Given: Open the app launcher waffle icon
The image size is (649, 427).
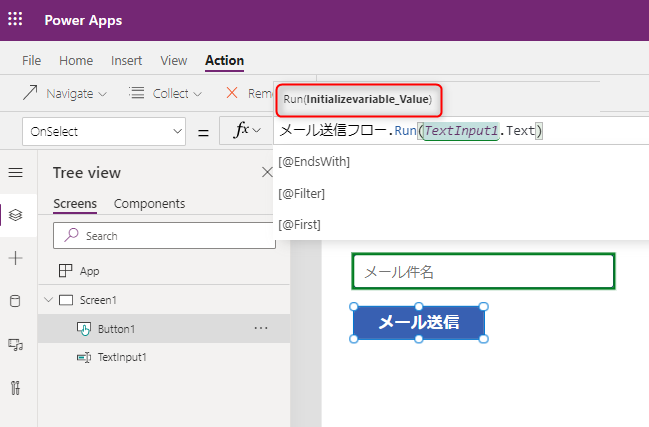Looking at the screenshot, I should point(15,19).
